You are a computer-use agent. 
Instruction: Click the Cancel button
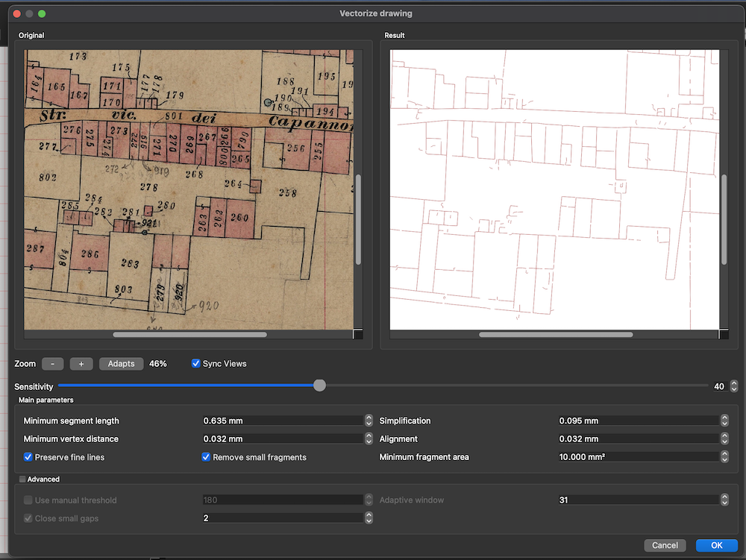point(665,545)
